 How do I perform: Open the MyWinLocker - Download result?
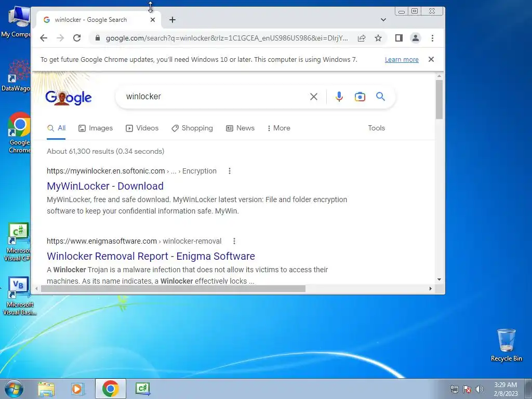coord(105,186)
